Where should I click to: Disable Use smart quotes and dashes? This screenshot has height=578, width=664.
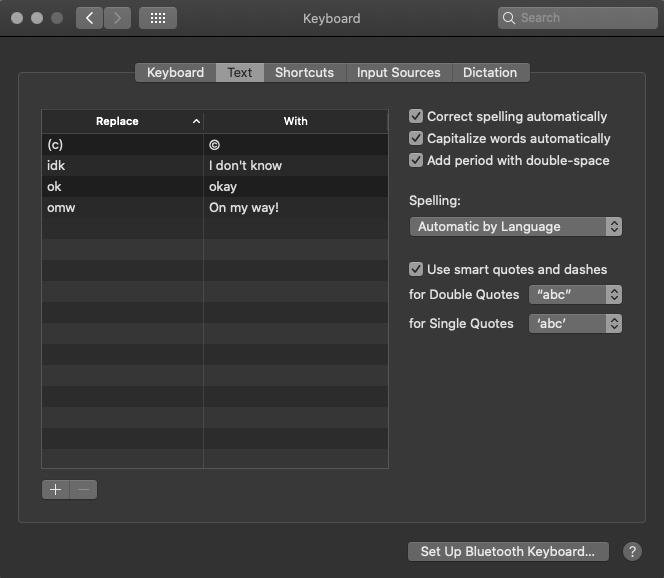tap(416, 269)
